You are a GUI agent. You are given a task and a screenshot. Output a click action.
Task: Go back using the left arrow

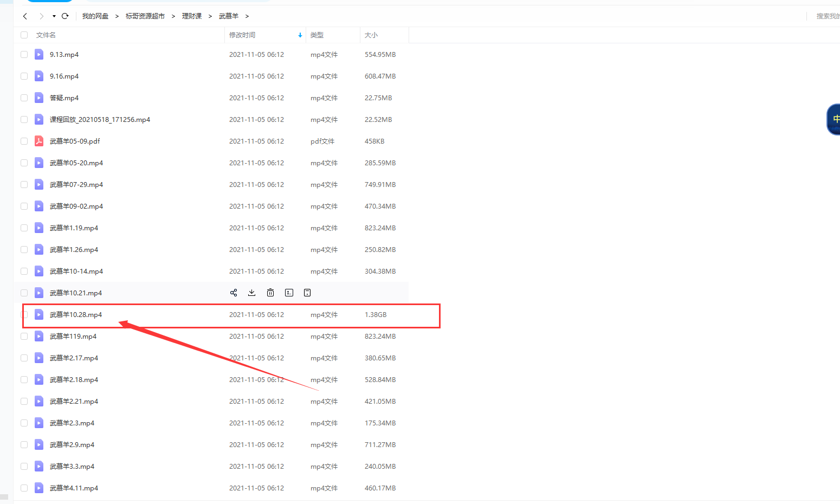click(25, 16)
